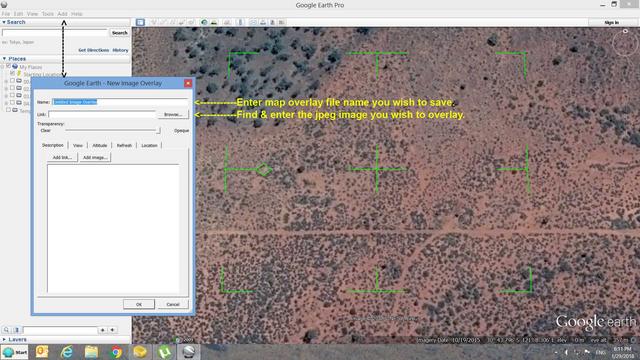Open Chrome from the taskbar
The image size is (640, 360).
click(x=116, y=352)
